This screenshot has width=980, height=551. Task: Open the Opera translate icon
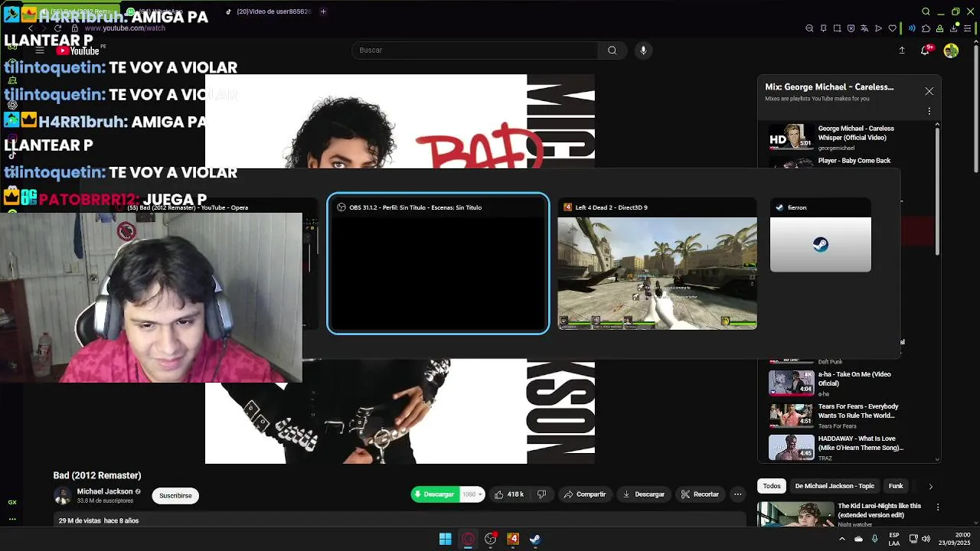point(864,28)
